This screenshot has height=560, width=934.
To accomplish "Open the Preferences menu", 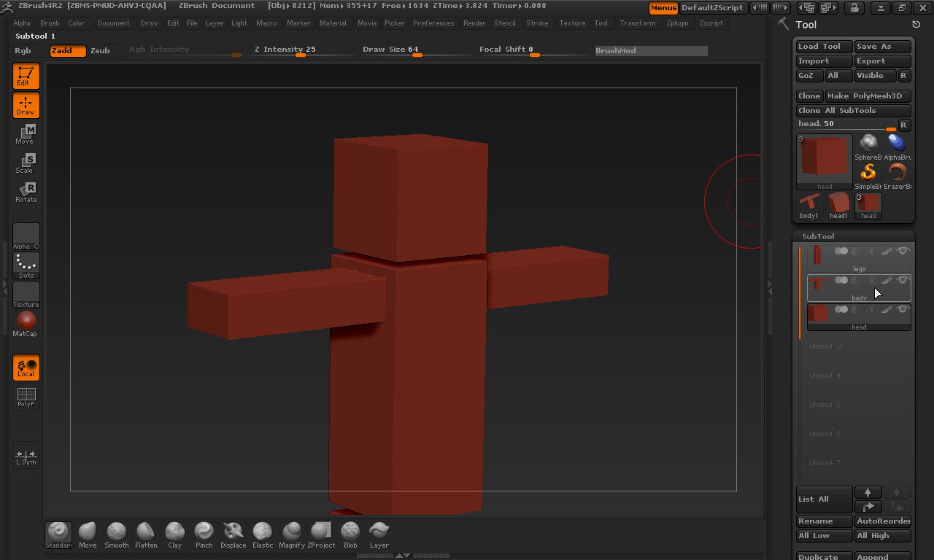I will [x=433, y=23].
